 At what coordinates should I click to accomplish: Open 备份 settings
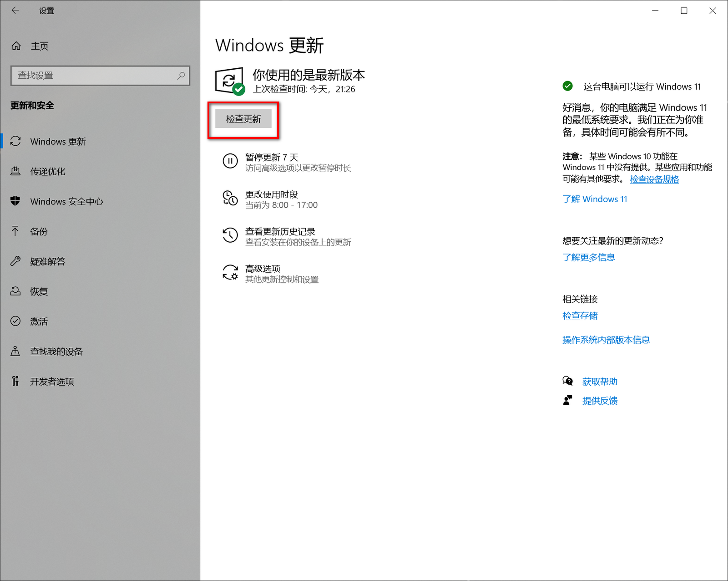coord(39,231)
